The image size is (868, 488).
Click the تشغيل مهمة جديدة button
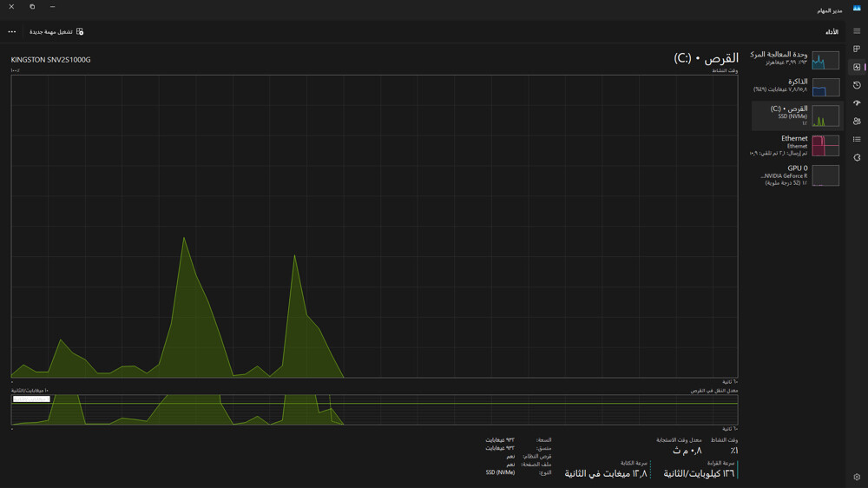(x=56, y=31)
